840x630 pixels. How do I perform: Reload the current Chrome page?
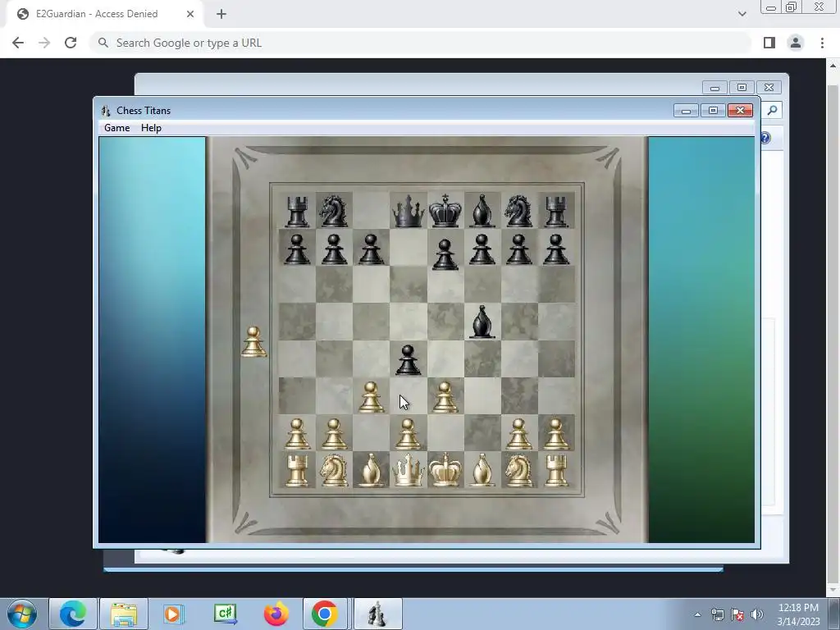(x=71, y=43)
